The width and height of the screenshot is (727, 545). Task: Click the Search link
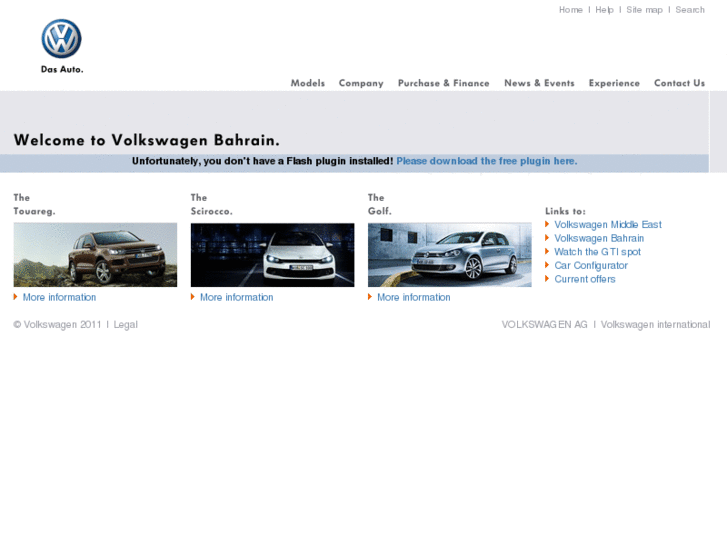pyautogui.click(x=690, y=10)
